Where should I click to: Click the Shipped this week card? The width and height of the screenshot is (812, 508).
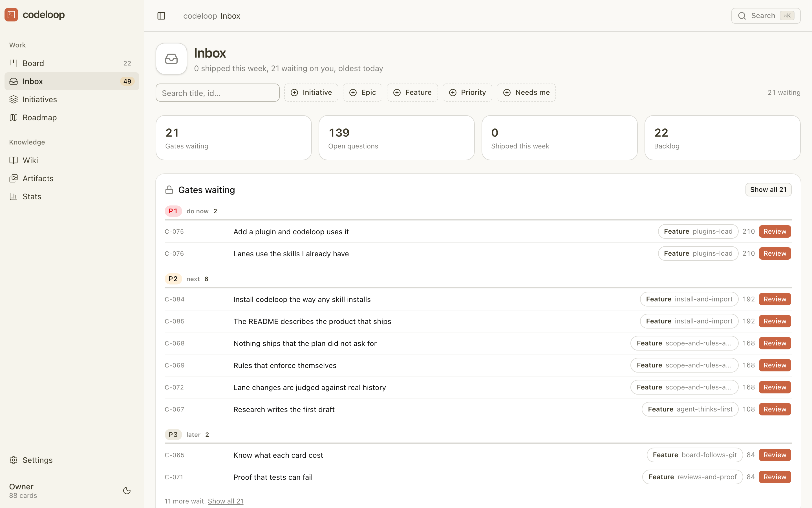coord(559,138)
